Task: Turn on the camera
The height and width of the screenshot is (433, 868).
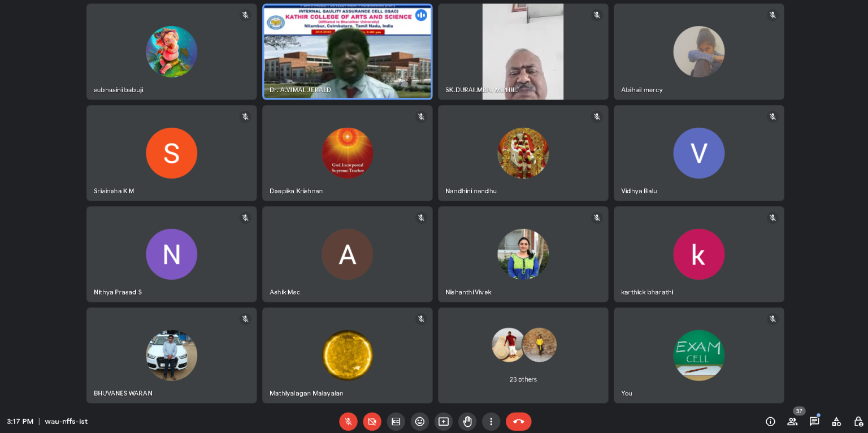Action: (372, 421)
